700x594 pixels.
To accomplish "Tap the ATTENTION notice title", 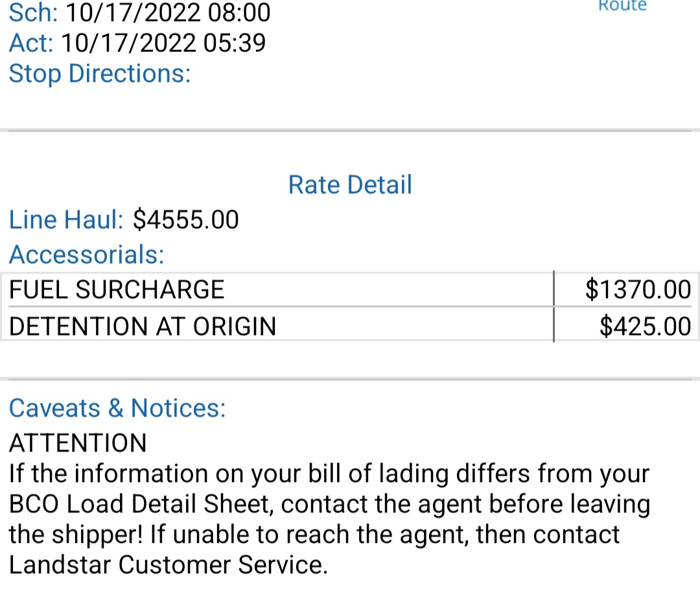I will tap(78, 443).
